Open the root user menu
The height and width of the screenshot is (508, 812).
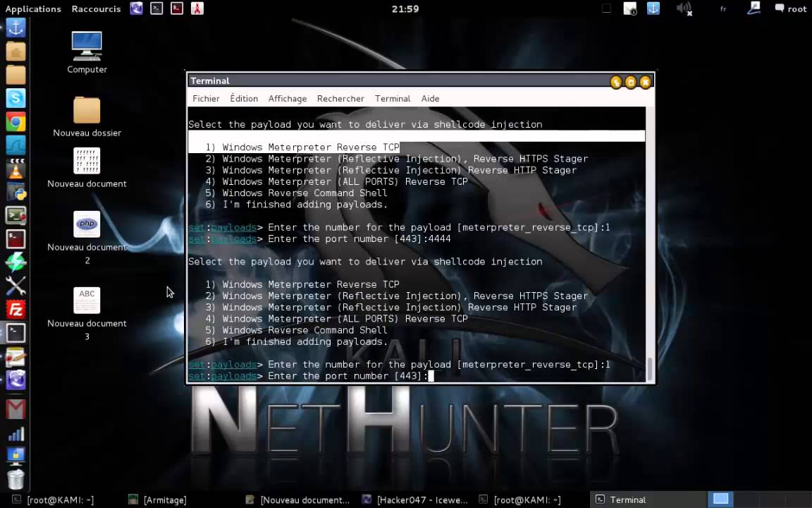click(x=791, y=8)
